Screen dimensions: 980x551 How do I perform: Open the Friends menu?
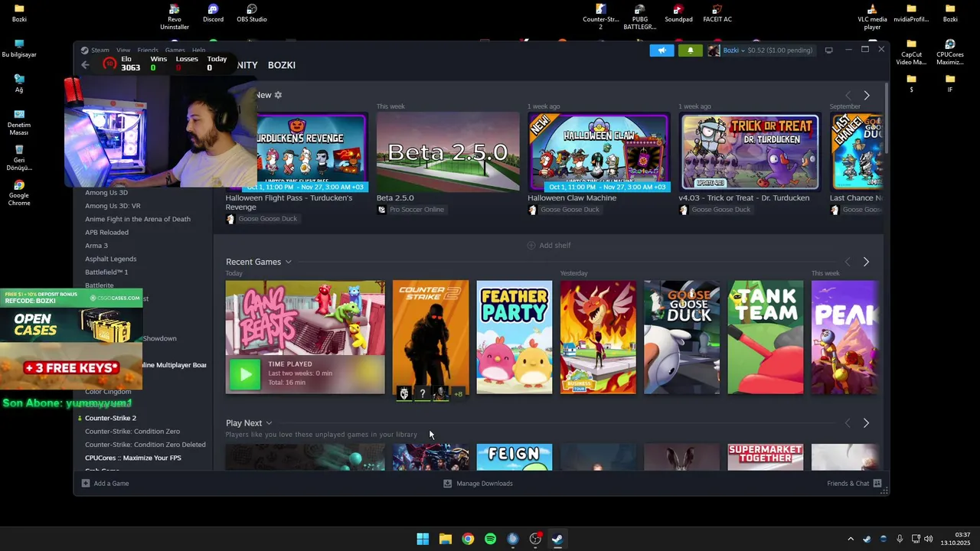click(x=148, y=51)
